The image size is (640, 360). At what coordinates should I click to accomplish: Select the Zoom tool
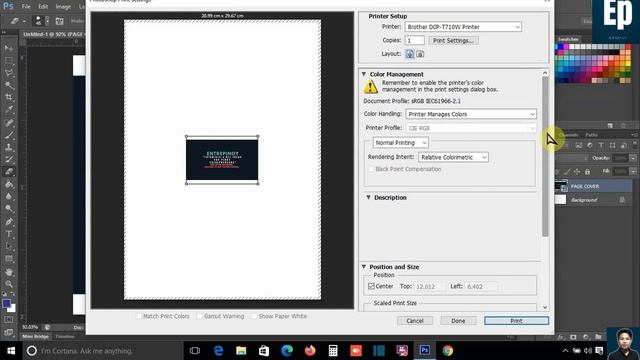pyautogui.click(x=9, y=284)
